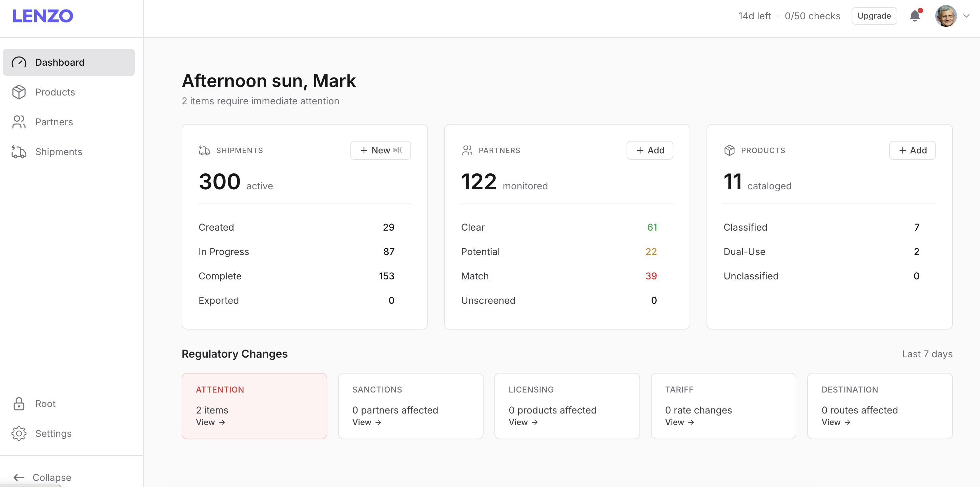Open the Dashboard via its gauge icon

coord(19,62)
